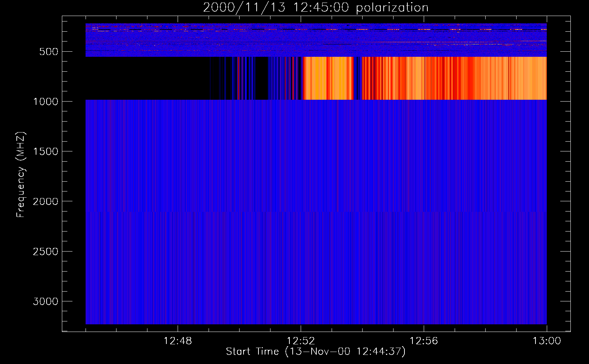Click the orange polarization burst band in the spectrogram

(x=425, y=78)
